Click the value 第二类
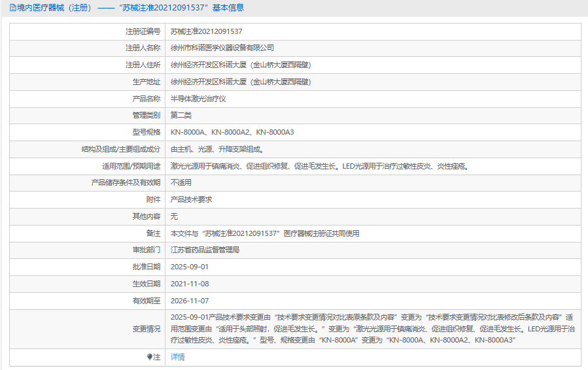 (x=181, y=115)
